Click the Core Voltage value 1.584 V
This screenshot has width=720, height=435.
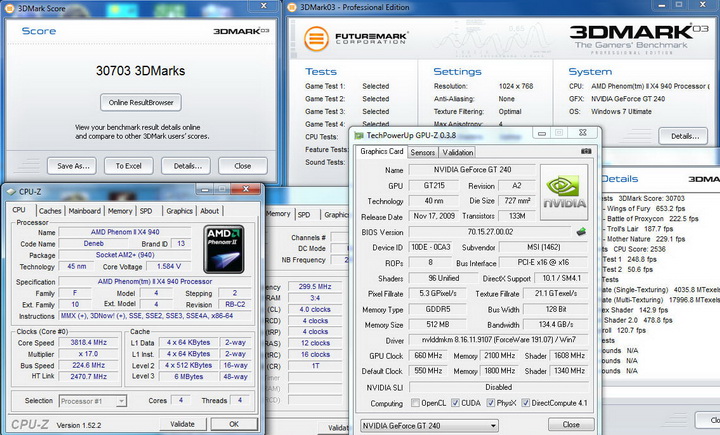(169, 266)
